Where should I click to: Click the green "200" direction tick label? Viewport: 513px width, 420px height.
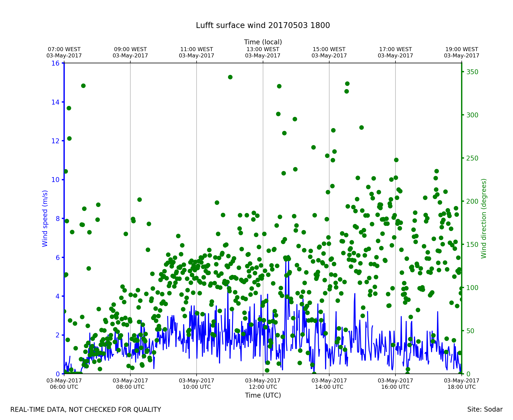coord(472,202)
